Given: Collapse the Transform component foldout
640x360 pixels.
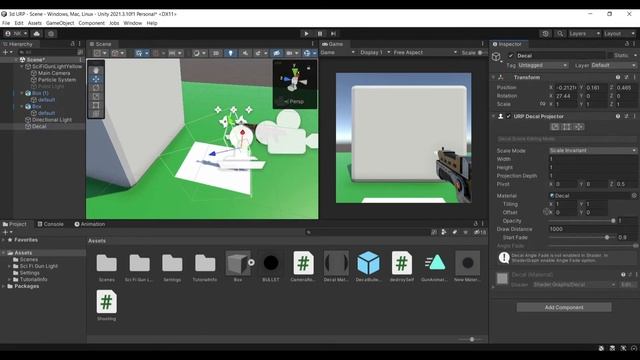Looking at the screenshot, I should pyautogui.click(x=493, y=77).
